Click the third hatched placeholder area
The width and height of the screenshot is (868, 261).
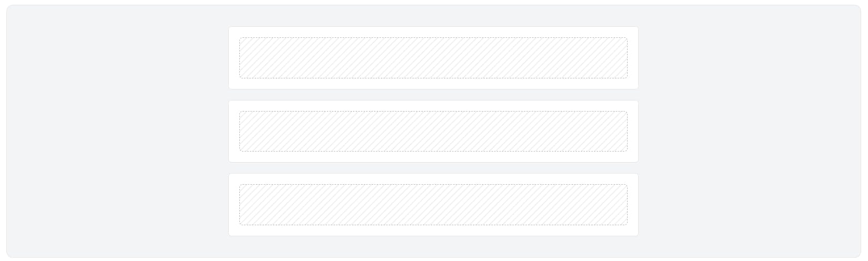(433, 205)
